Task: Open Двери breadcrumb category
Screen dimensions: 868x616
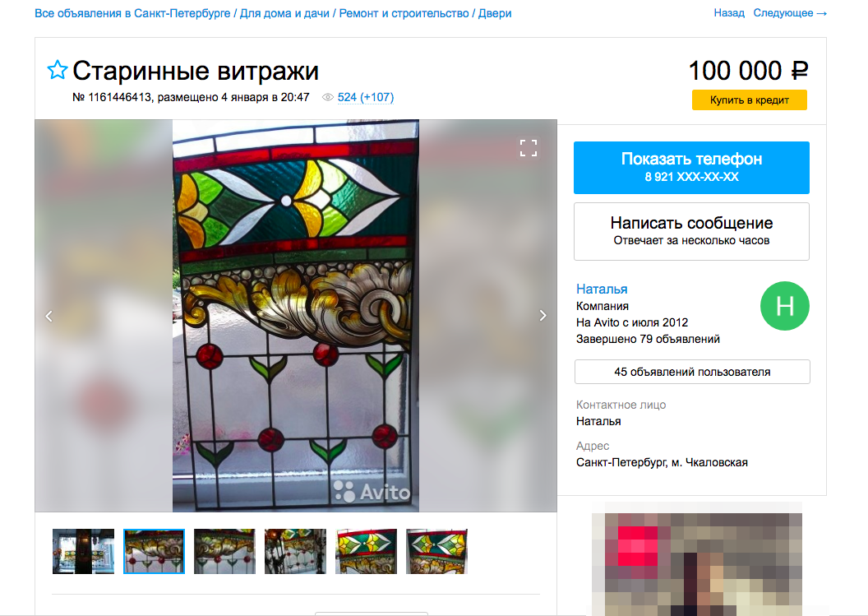Action: (494, 13)
